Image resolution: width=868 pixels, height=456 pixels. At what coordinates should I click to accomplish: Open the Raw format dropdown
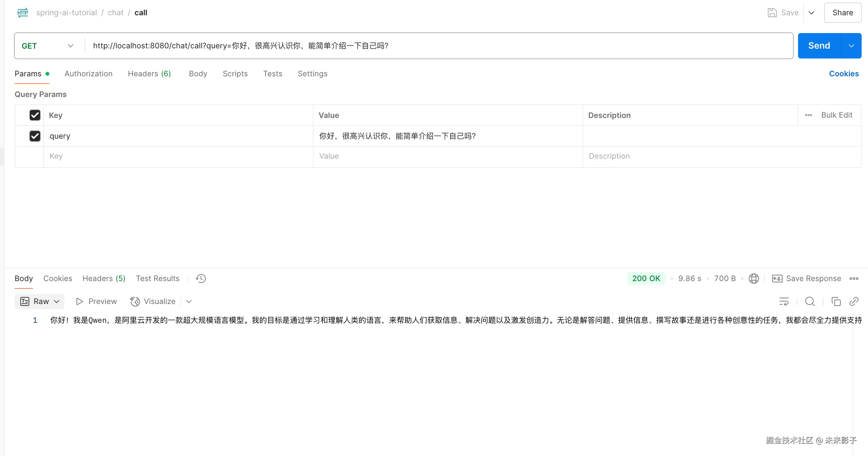[39, 301]
